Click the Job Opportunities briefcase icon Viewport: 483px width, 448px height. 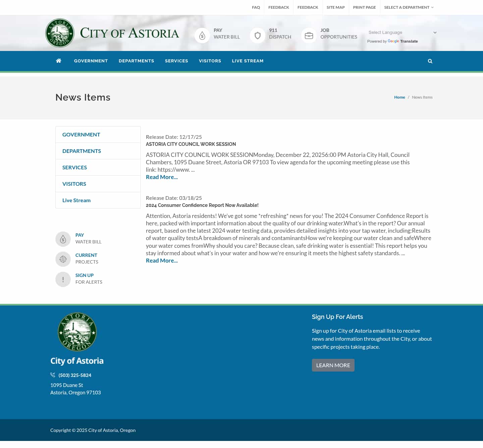tap(309, 35)
